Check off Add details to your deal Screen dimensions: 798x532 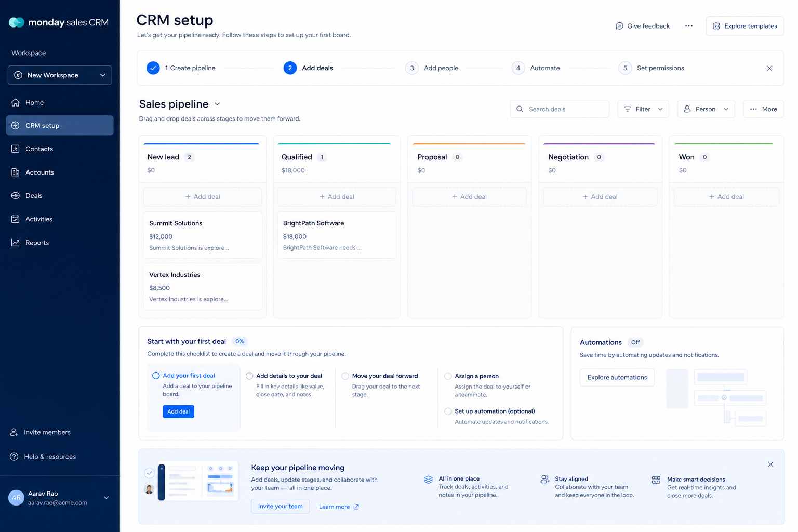(x=249, y=376)
